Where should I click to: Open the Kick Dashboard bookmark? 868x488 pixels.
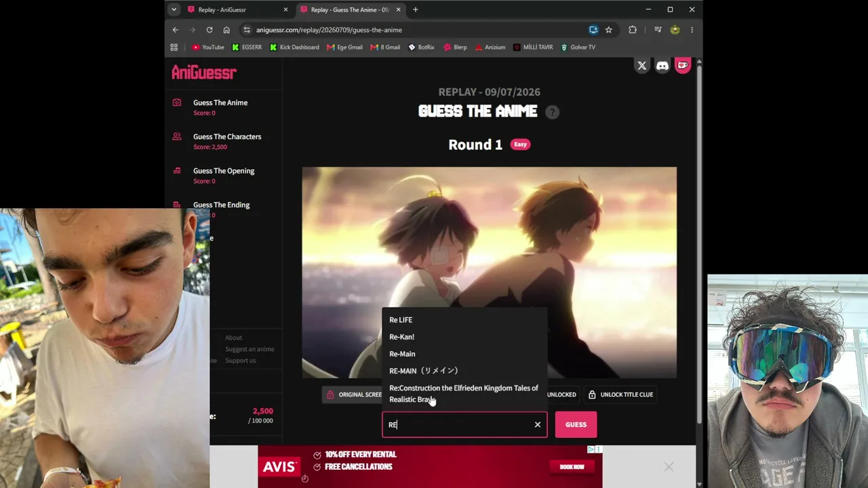(294, 47)
